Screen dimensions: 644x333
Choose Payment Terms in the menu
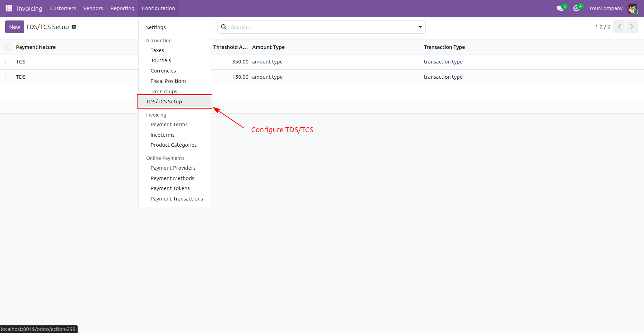tap(169, 125)
